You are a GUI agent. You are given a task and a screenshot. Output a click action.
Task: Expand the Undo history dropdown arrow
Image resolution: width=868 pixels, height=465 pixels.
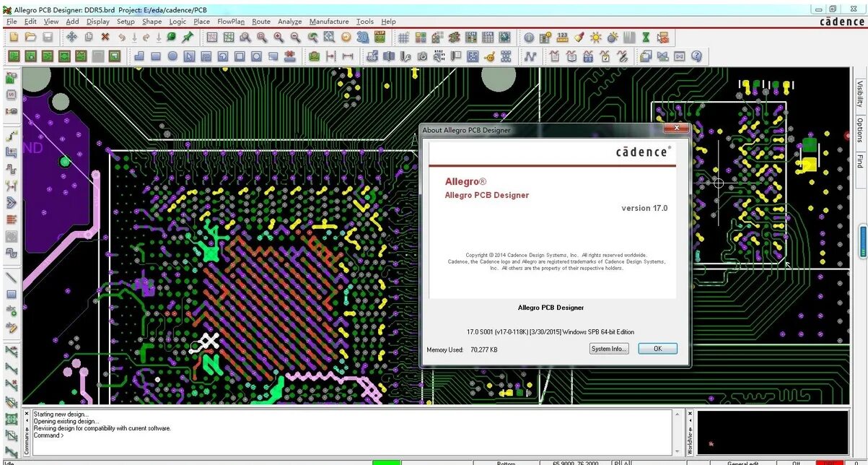point(134,37)
